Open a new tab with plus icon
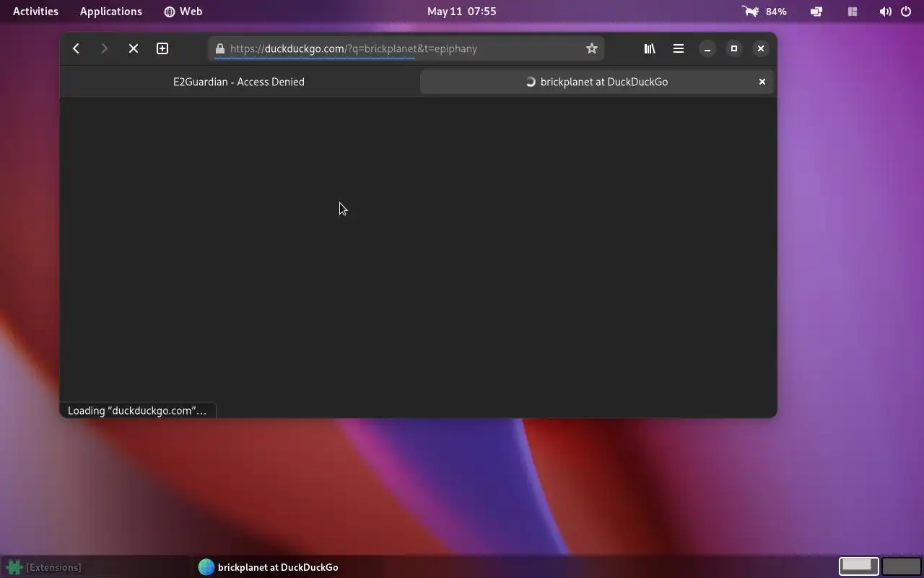 [162, 48]
